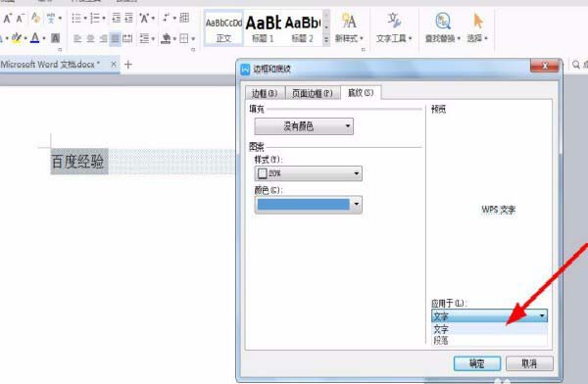Open paragraph settings dialog launcher
The width and height of the screenshot is (588, 384).
(193, 50)
